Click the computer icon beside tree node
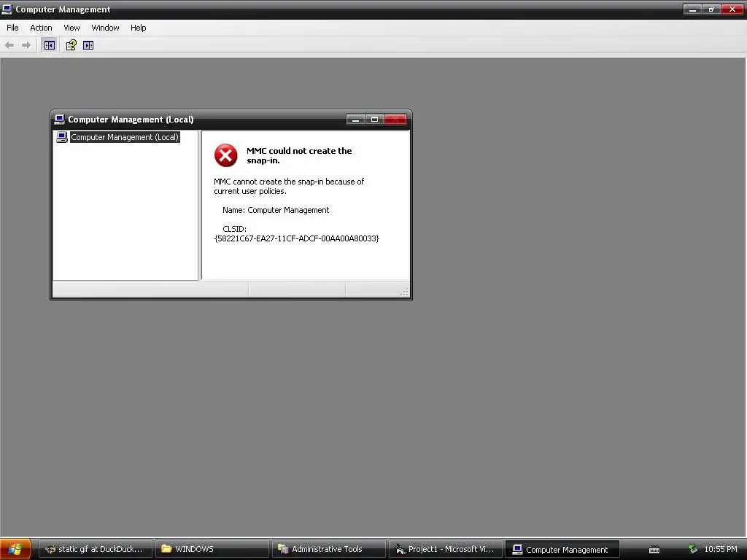Screen dimensions: 747x560 coord(61,137)
